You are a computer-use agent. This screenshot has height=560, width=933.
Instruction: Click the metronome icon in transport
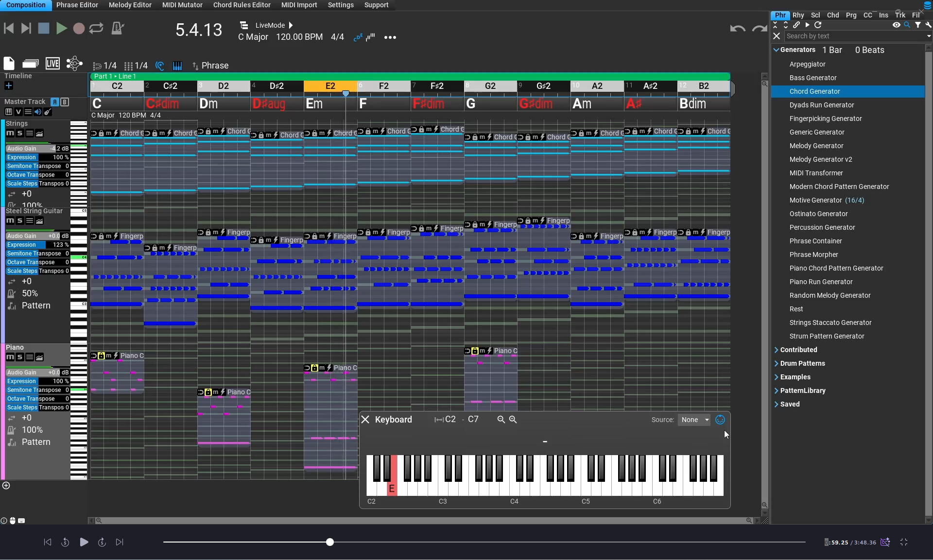pos(118,28)
